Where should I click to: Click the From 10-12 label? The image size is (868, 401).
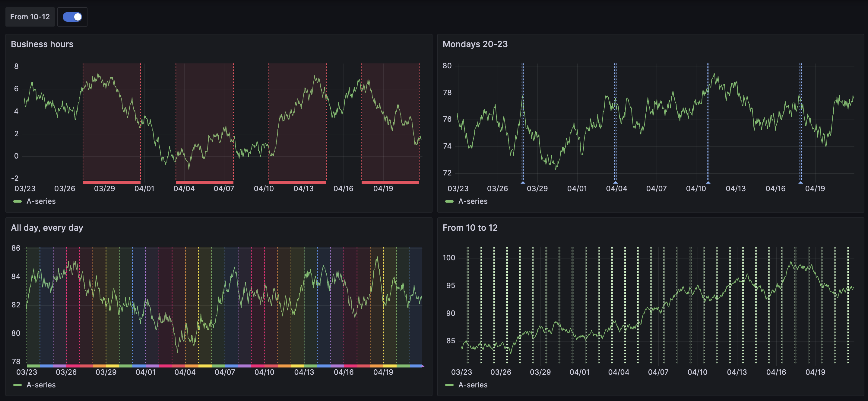point(30,17)
